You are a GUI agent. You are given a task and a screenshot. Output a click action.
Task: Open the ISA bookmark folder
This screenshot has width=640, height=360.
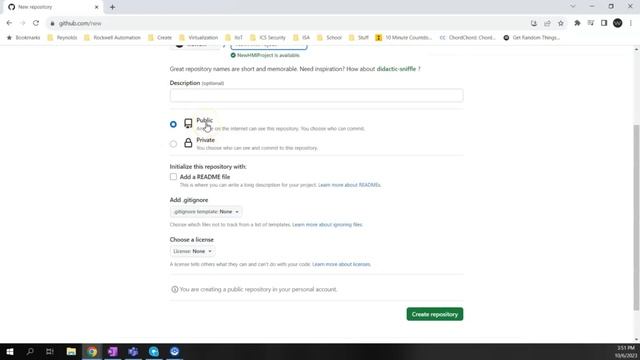[x=302, y=38]
